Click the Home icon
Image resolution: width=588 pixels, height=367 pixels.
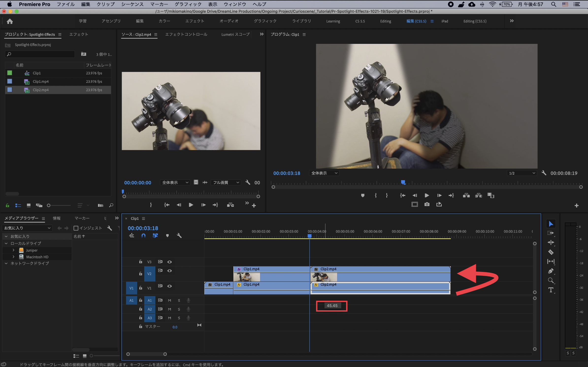click(10, 21)
